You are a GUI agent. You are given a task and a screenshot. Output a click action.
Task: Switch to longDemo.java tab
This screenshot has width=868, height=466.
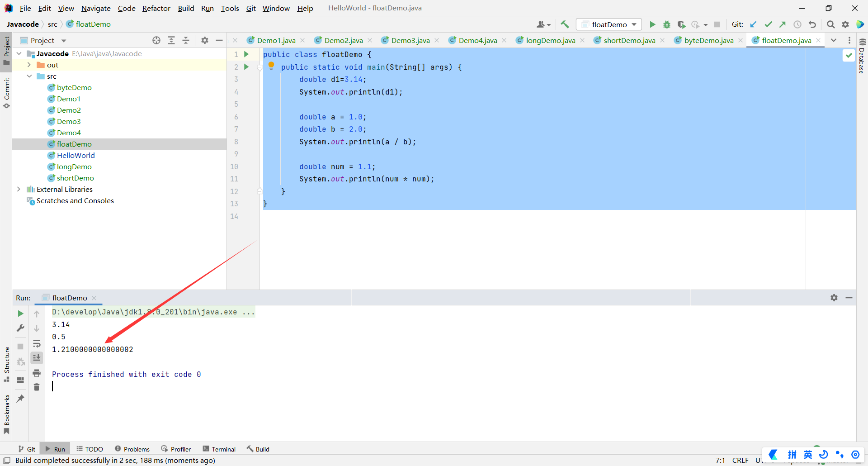[x=550, y=40]
